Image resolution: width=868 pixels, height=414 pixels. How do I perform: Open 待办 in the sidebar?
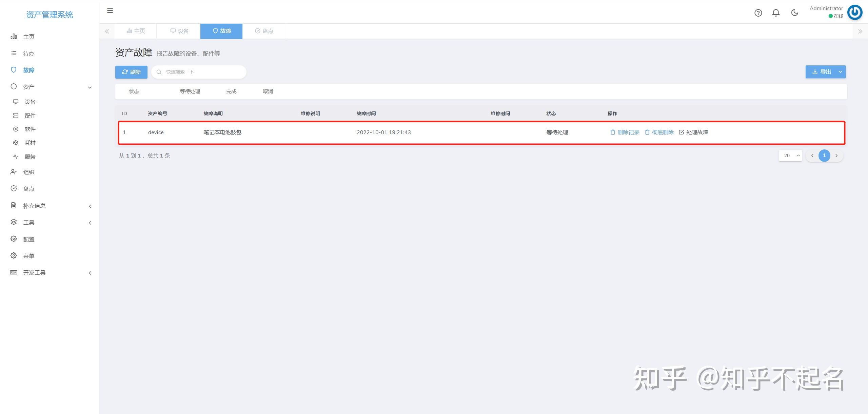(29, 54)
